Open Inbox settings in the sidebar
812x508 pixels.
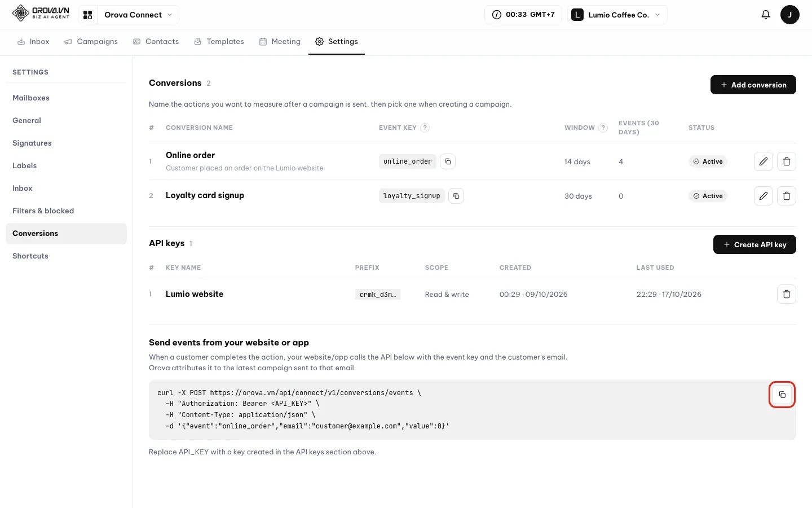click(66, 189)
